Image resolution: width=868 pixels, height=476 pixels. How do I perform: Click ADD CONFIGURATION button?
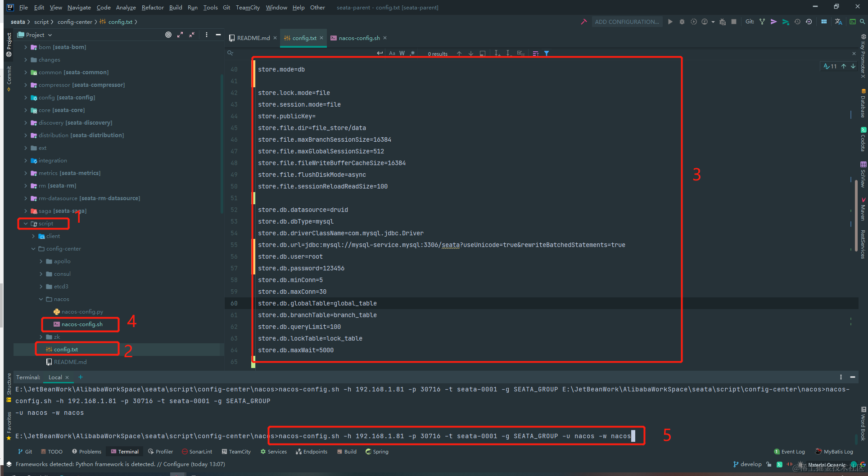click(627, 22)
